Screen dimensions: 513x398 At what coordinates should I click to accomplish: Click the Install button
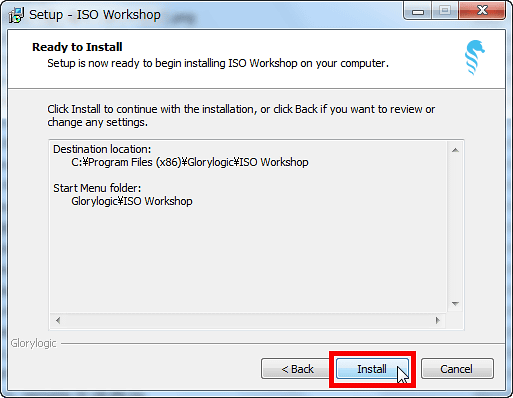coord(372,369)
